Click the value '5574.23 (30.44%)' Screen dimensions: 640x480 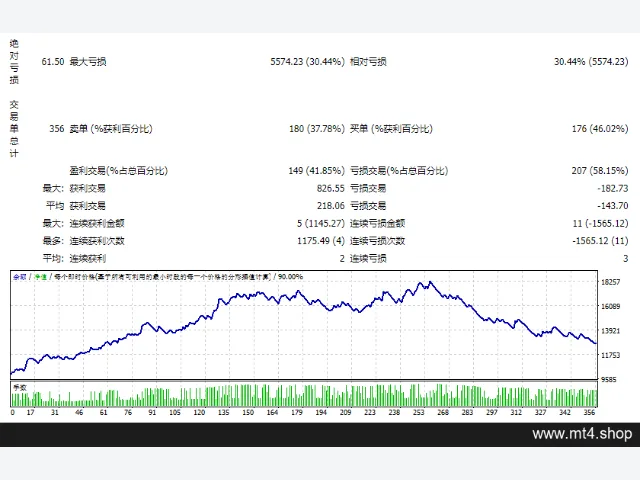(x=307, y=62)
